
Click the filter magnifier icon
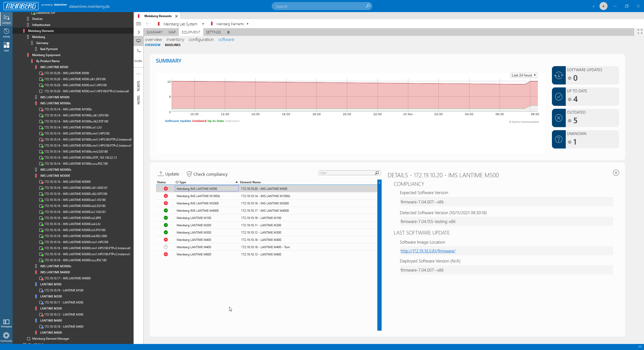pyautogui.click(x=377, y=173)
